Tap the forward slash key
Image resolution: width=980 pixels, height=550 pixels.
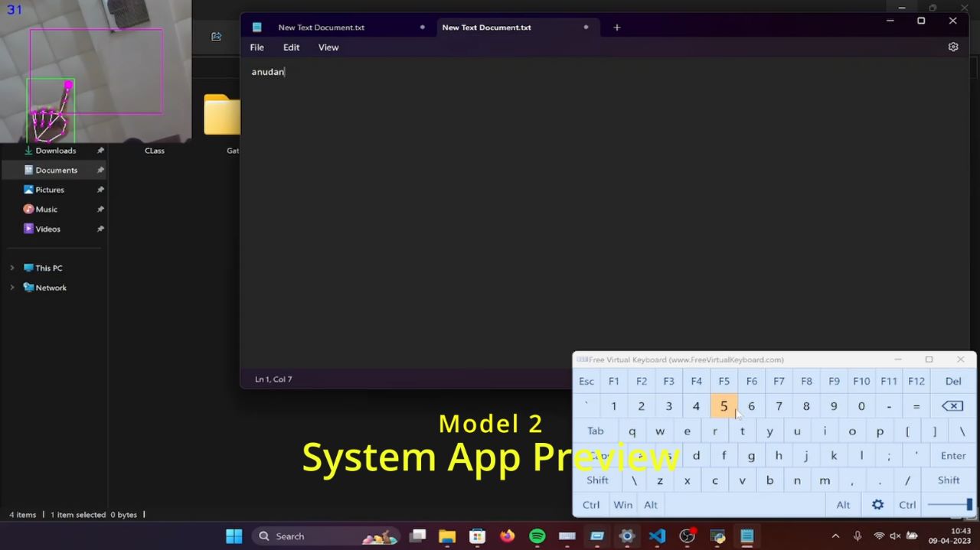(907, 480)
